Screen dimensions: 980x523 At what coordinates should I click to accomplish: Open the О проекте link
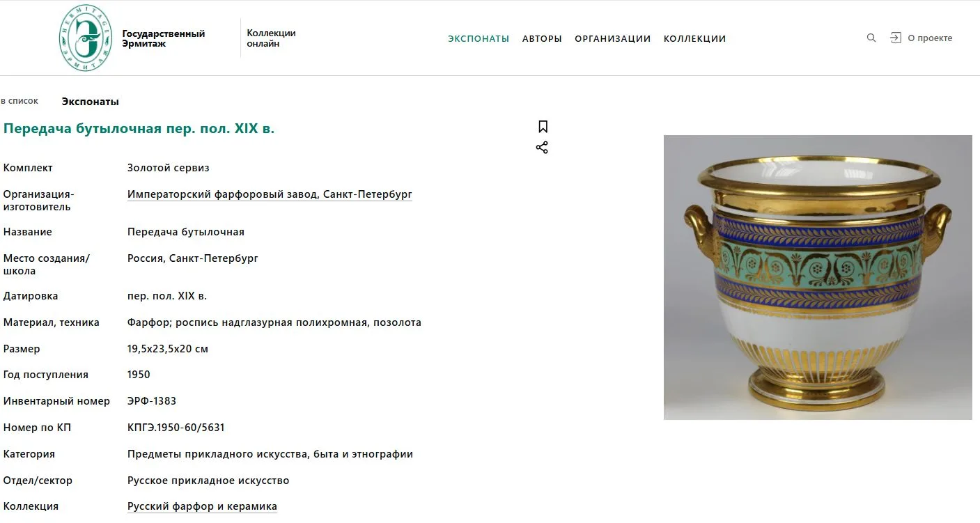click(930, 38)
